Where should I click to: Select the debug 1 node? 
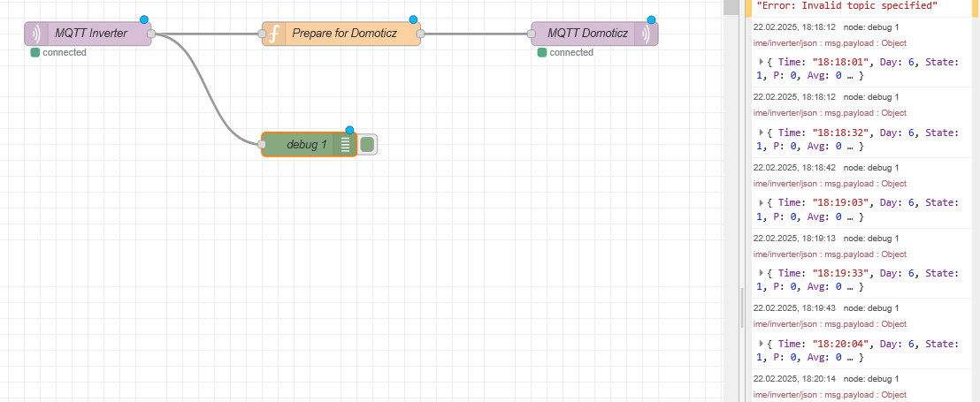tap(309, 144)
